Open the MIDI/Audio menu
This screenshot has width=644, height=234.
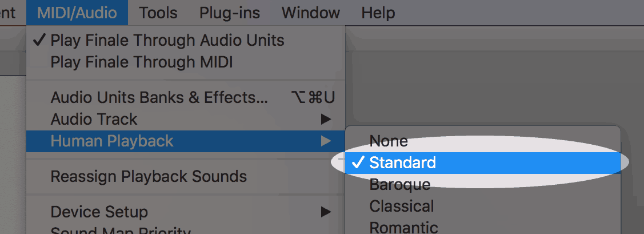point(77,13)
